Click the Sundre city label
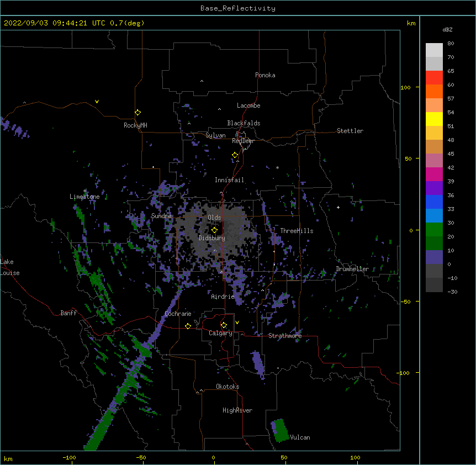The image size is (476, 465). (x=161, y=216)
